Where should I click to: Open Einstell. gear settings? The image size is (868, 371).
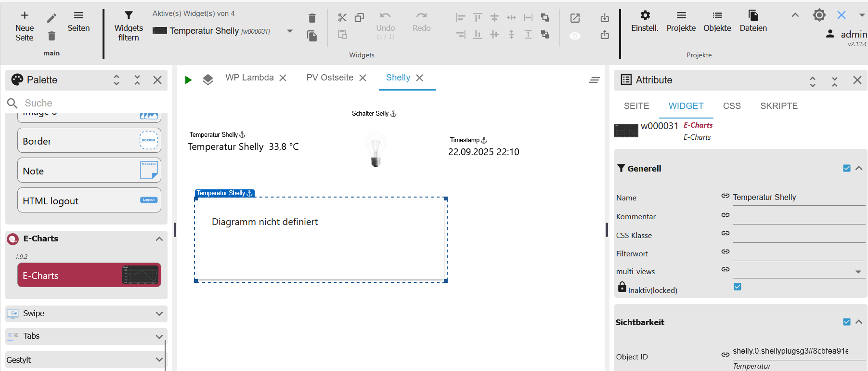[x=645, y=16]
